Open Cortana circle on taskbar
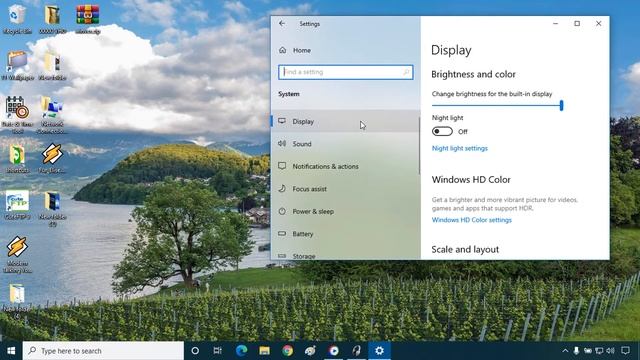Screen dimensions: 640x360 click(x=195, y=351)
